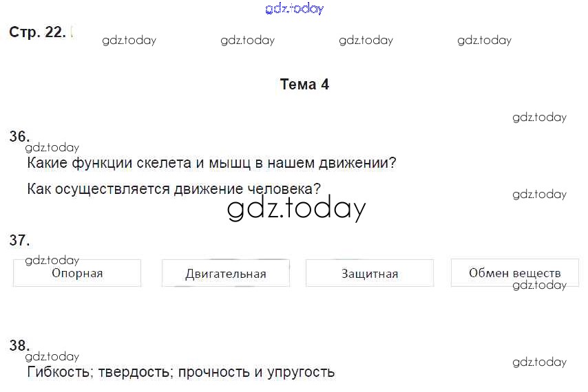Click the "Стр. 22." page label
Screen dimensions: 588x392
[x=37, y=32]
